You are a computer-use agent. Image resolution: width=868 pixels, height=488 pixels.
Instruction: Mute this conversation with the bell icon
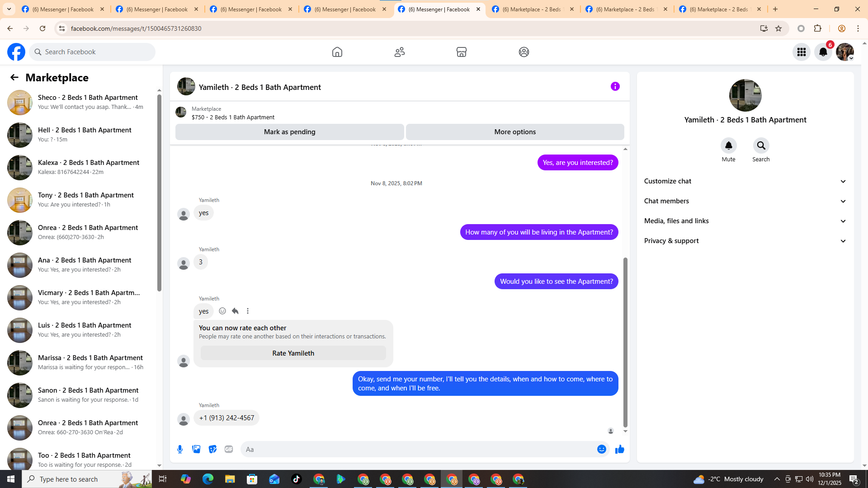[729, 145]
